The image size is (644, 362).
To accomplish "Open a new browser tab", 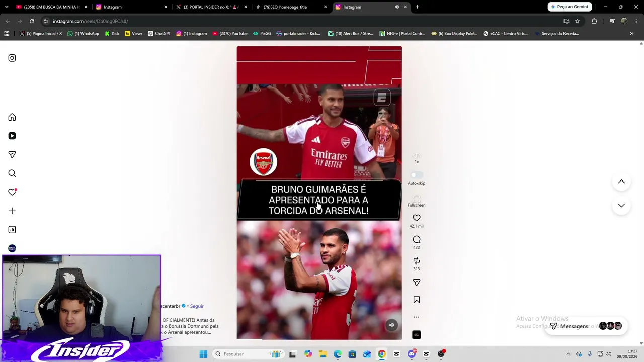I will (417, 7).
